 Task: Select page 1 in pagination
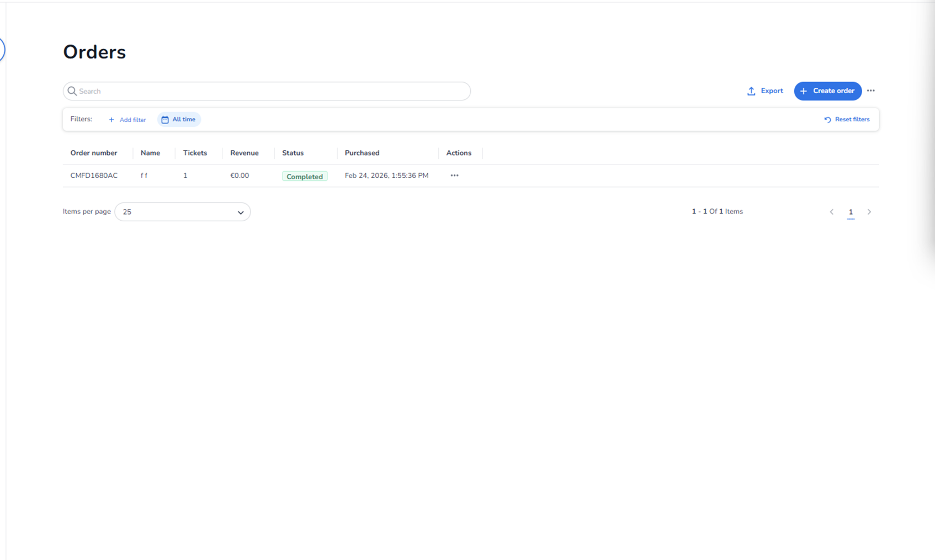tap(851, 212)
